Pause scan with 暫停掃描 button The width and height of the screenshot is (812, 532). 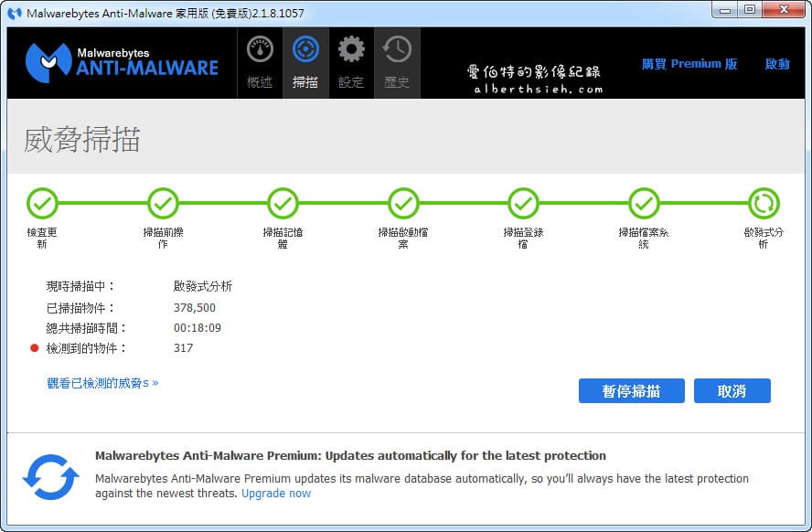pyautogui.click(x=631, y=390)
